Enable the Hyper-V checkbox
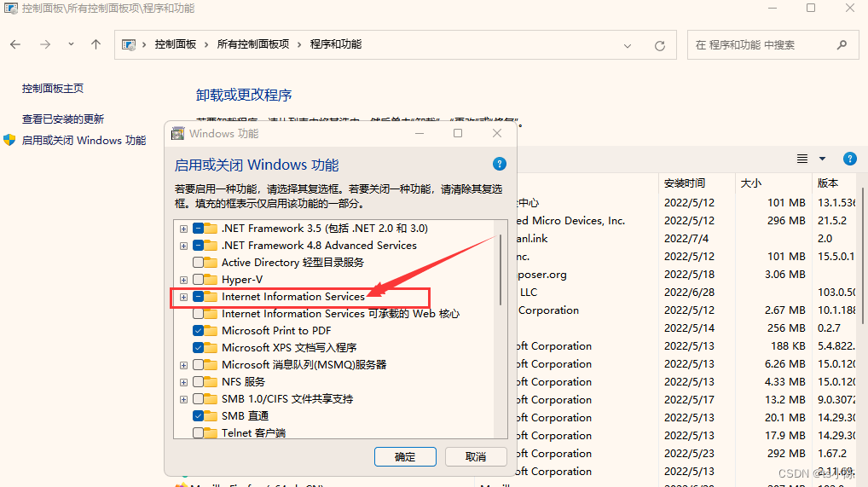The height and width of the screenshot is (487, 868). click(198, 279)
